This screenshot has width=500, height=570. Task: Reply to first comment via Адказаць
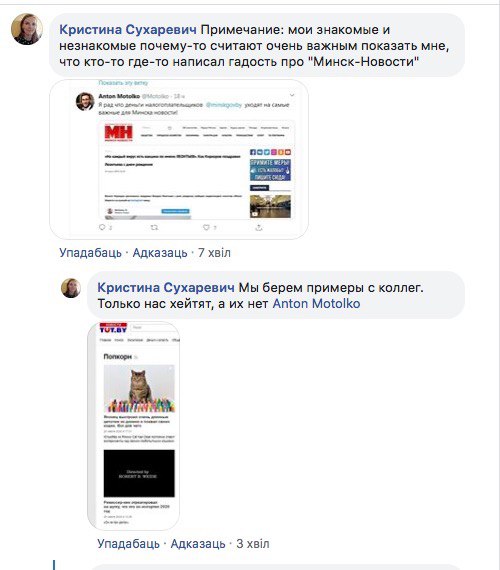point(160,253)
